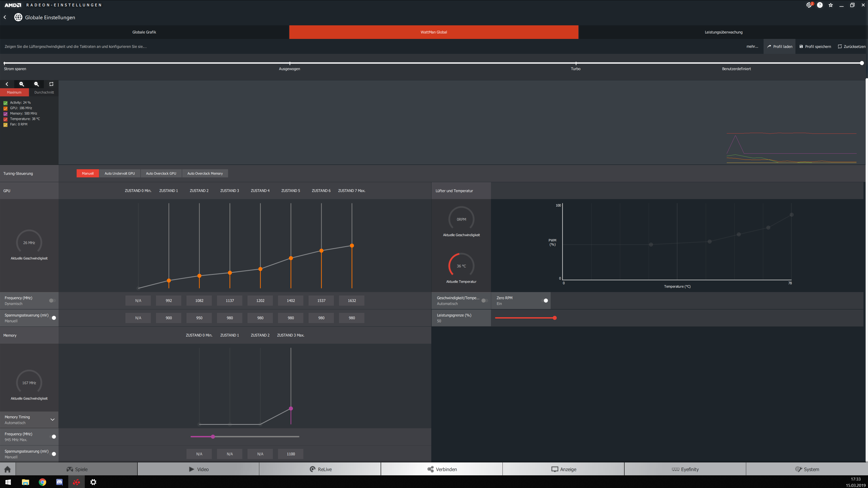Open the mehr... options menu

(752, 47)
